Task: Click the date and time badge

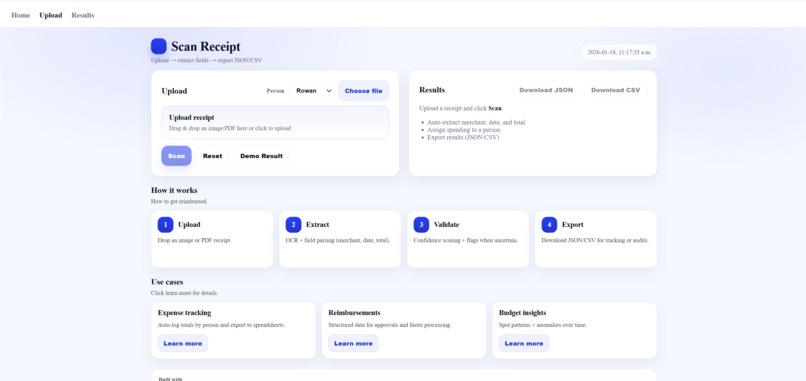Action: (x=619, y=52)
